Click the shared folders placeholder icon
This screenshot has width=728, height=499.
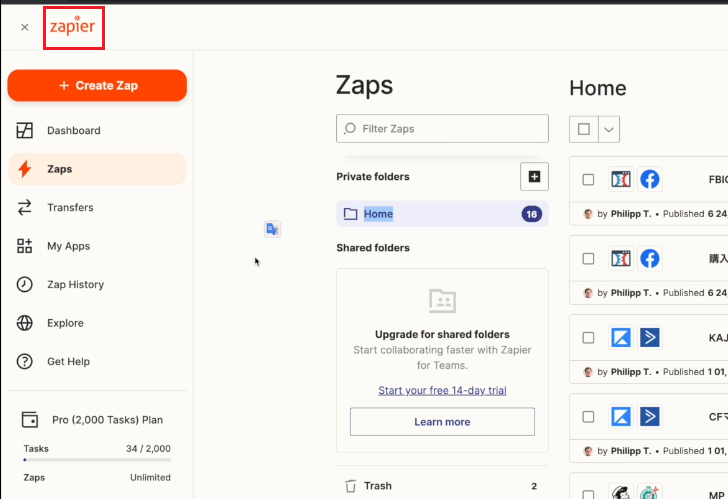(x=442, y=301)
